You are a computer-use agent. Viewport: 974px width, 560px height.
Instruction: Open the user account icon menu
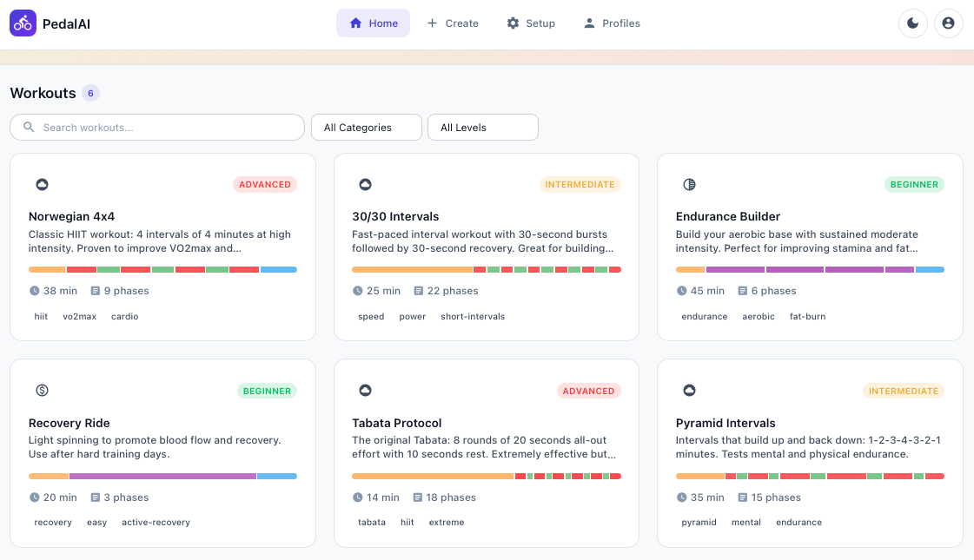[948, 23]
